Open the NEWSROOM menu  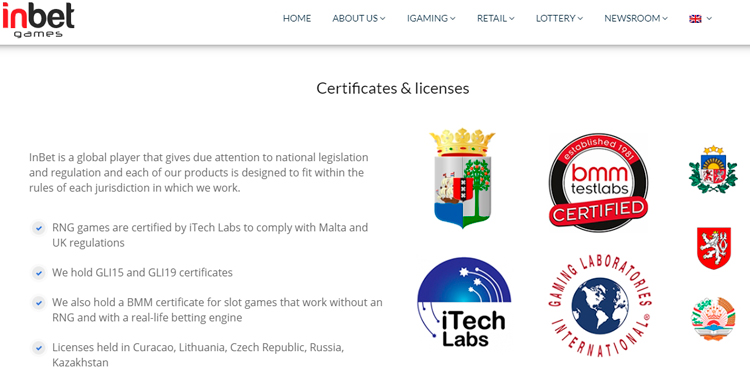636,19
